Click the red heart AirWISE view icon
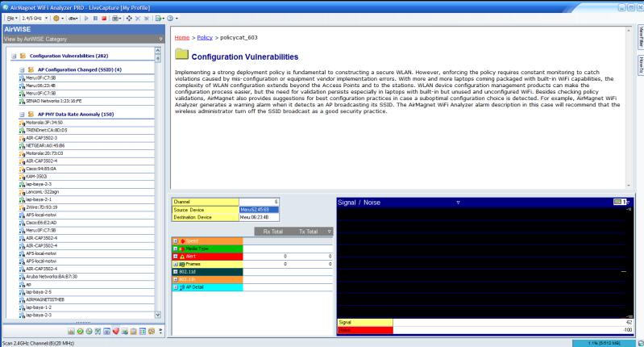The height and width of the screenshot is (347, 644). (x=116, y=332)
